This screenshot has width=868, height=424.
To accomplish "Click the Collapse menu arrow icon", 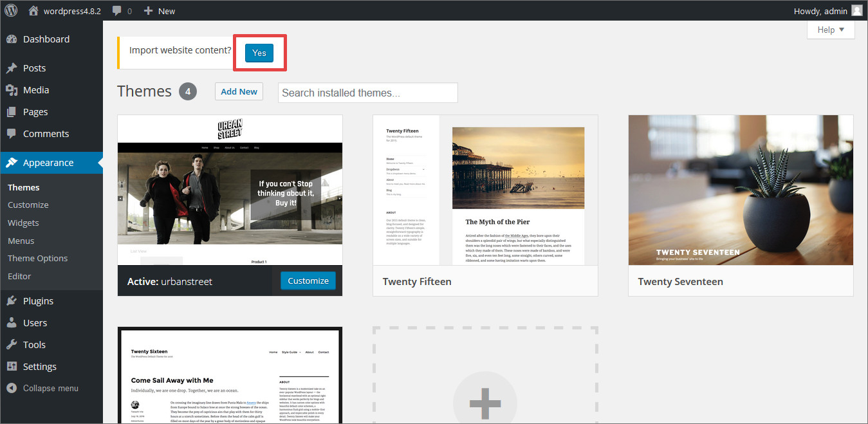I will (x=12, y=389).
